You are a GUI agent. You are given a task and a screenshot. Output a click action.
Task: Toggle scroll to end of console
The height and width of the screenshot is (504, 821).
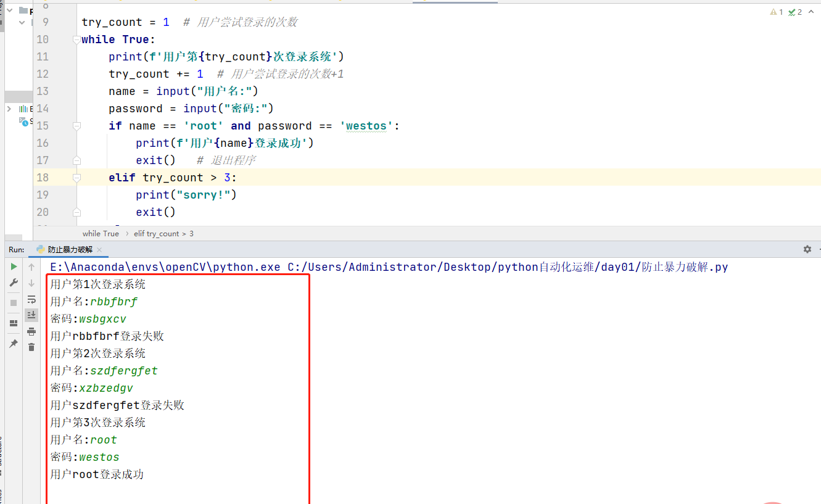pos(31,315)
